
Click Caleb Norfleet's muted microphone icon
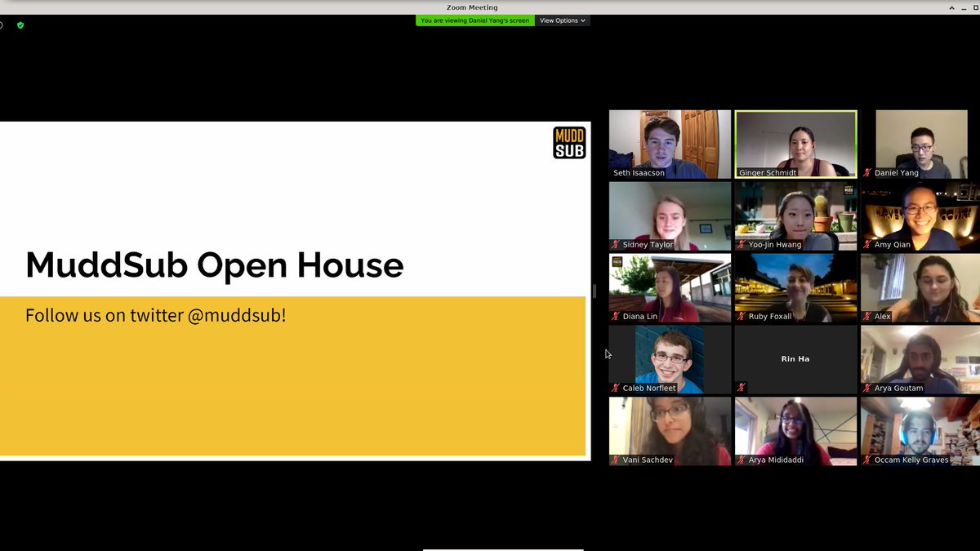(616, 389)
